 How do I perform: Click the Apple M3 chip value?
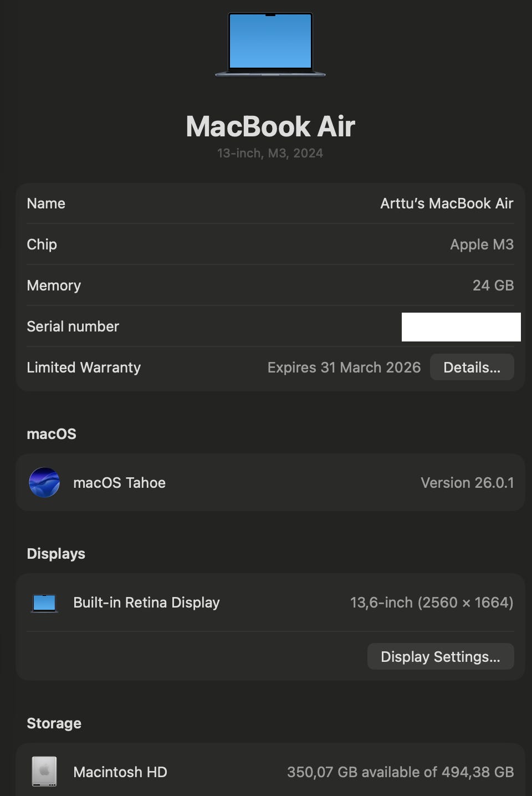482,244
